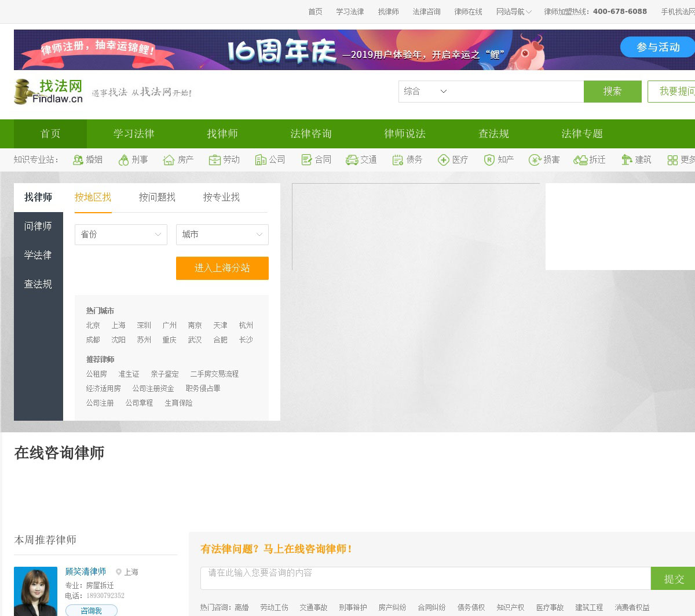Open the 刑事 criminal category icon
695x616 pixels.
[123, 160]
